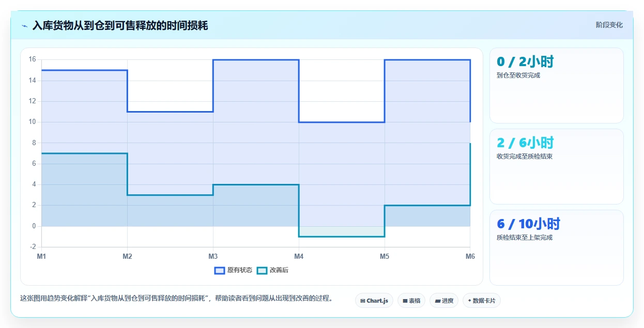Click the blue 原有状态 legend swatch

click(x=220, y=271)
